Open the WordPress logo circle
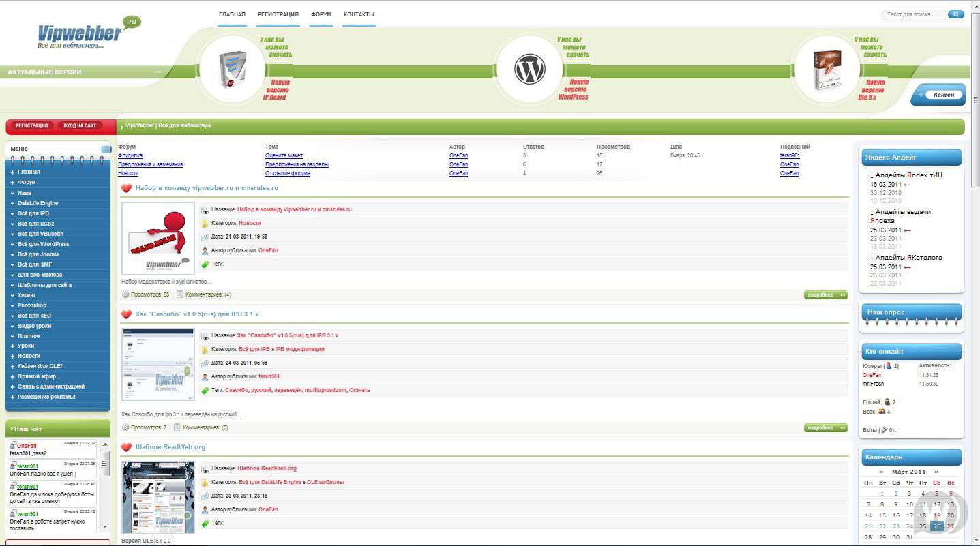 pyautogui.click(x=530, y=70)
